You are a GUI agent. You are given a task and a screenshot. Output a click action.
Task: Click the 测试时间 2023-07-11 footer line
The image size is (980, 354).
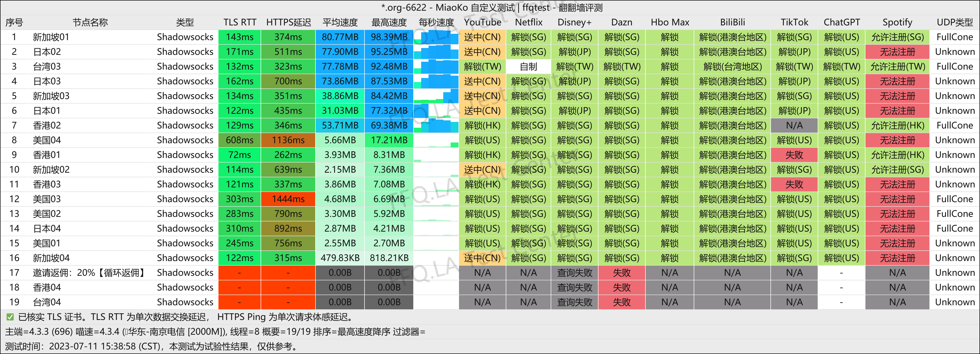pyautogui.click(x=151, y=346)
